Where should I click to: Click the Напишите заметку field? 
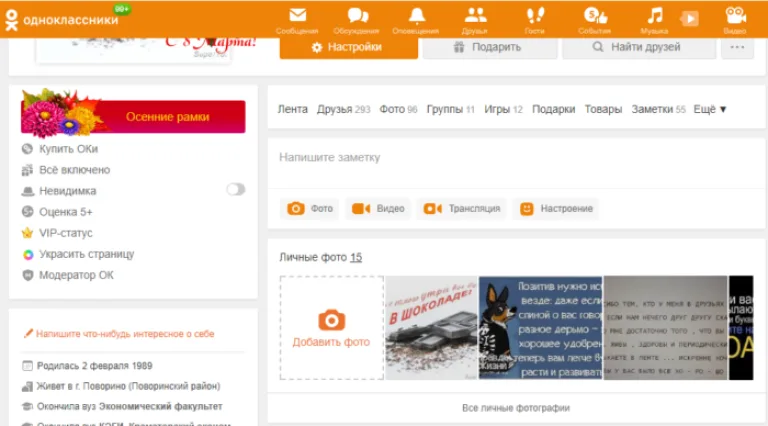click(516, 163)
